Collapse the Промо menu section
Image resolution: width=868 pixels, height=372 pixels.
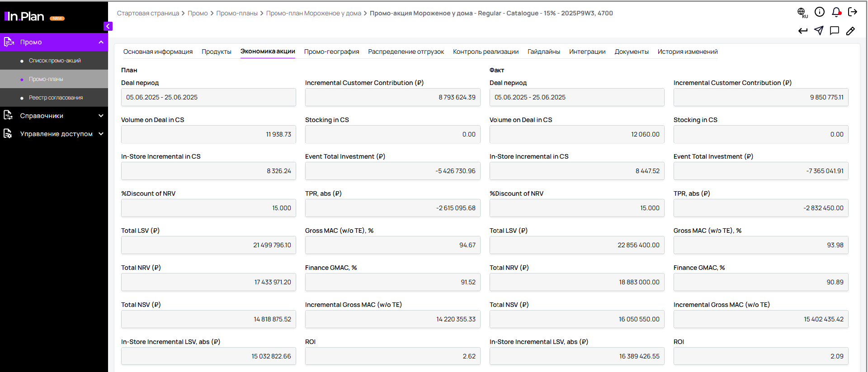tap(101, 42)
